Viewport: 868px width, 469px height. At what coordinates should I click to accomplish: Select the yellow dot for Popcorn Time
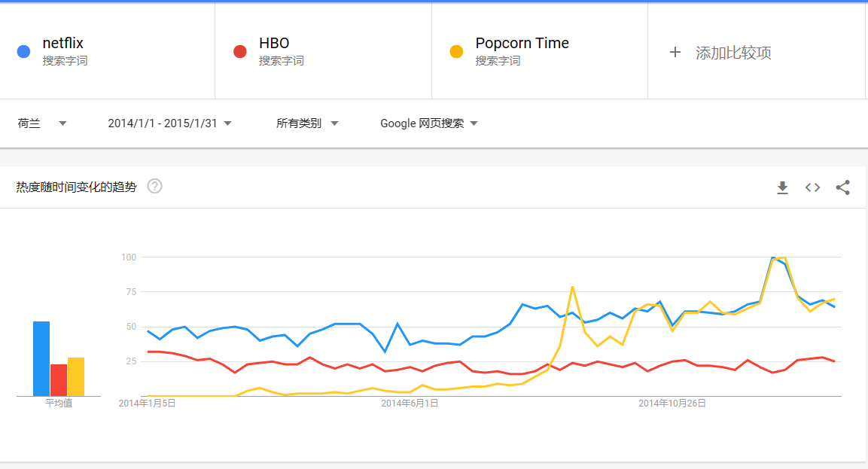[x=455, y=51]
